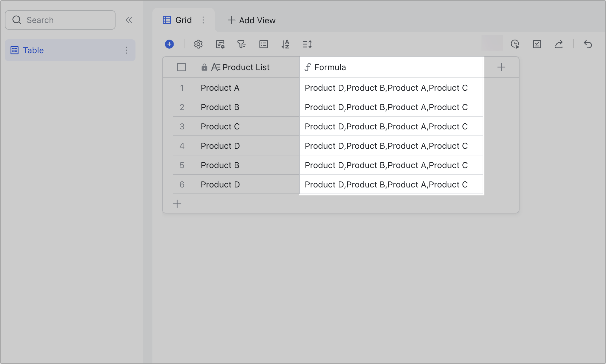Open Table item three-dot menu
Viewport: 606px width, 364px height.
coord(126,50)
